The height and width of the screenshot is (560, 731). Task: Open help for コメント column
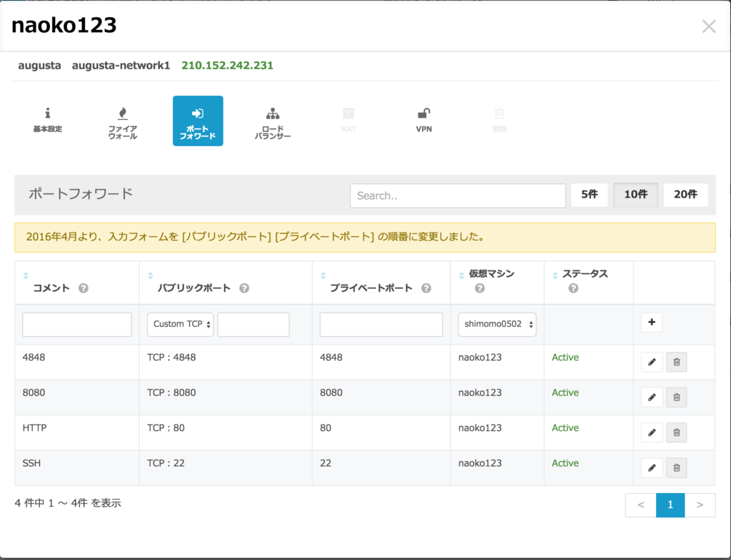84,288
